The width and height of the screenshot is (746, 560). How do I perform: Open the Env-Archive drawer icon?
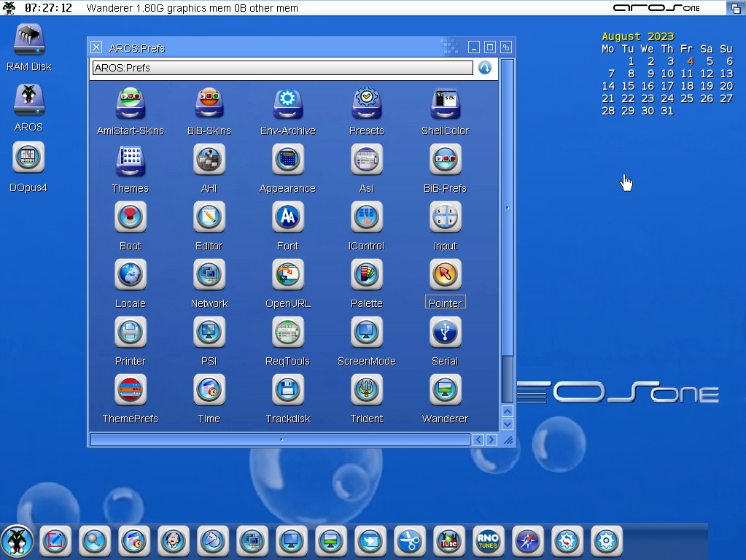coord(288,104)
